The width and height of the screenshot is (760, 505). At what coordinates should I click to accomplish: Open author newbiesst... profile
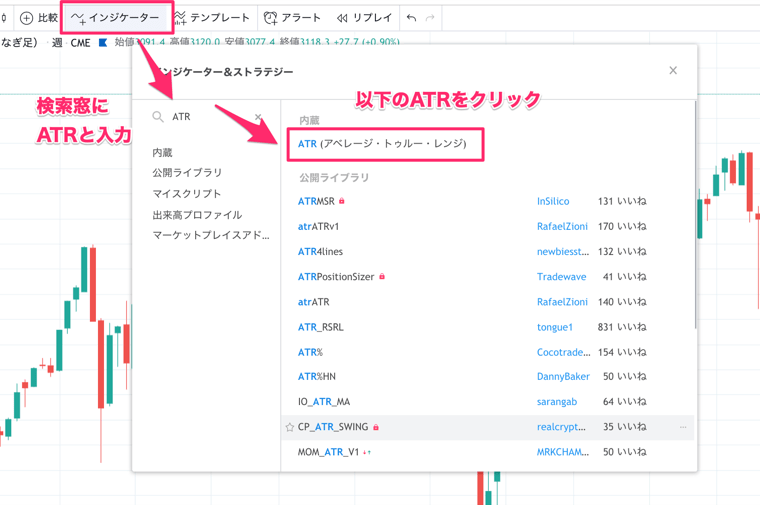coord(563,252)
